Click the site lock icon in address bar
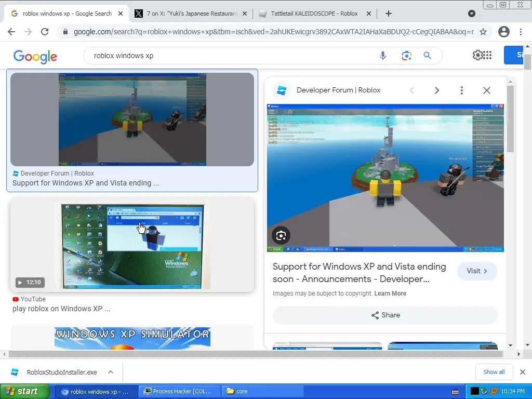The width and height of the screenshot is (532, 399). (65, 32)
